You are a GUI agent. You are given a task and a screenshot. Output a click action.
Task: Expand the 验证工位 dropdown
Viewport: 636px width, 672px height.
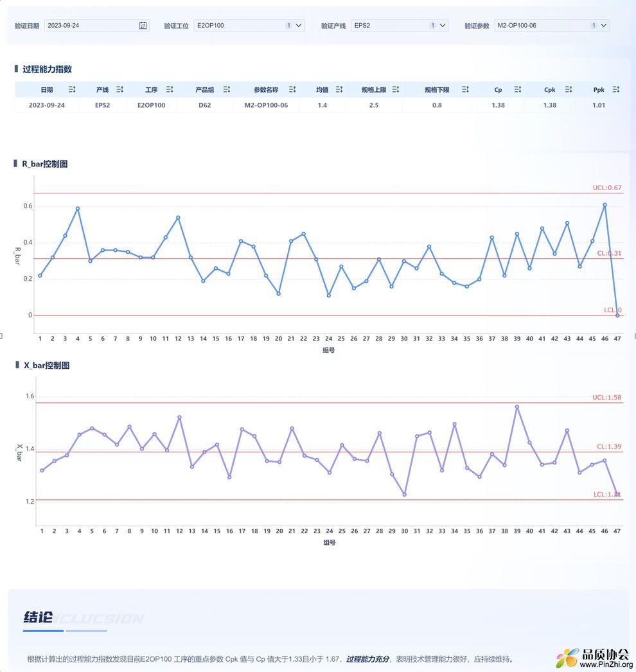[299, 26]
